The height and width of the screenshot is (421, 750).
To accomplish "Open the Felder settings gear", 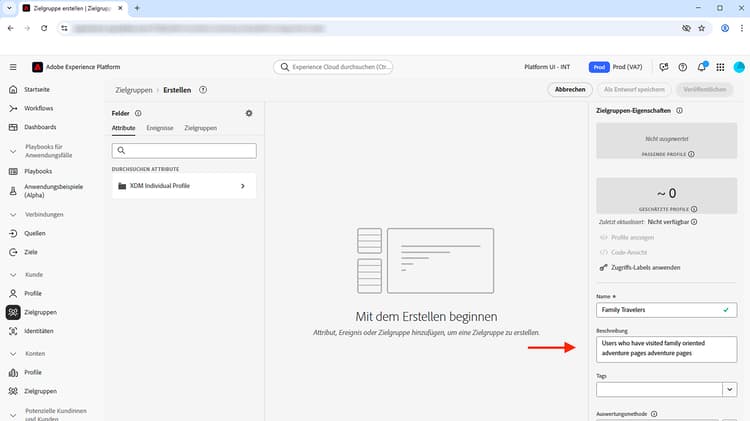I will 249,113.
